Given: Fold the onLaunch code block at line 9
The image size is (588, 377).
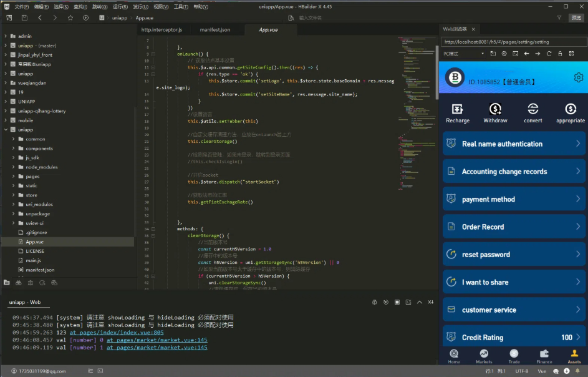Looking at the screenshot, I should tap(153, 54).
